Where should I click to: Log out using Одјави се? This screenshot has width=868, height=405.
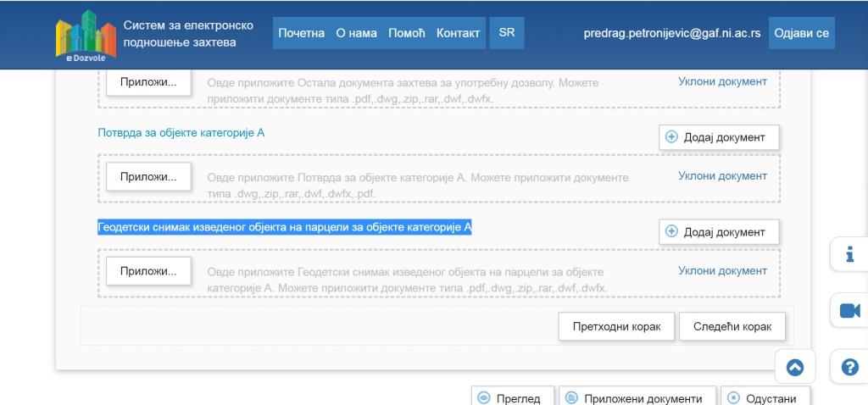(x=801, y=33)
